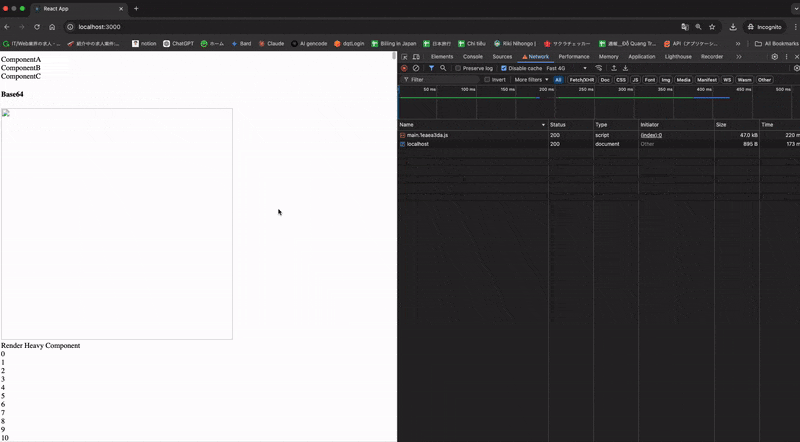Go to browser home page
This screenshot has width=800, height=442.
(x=52, y=27)
